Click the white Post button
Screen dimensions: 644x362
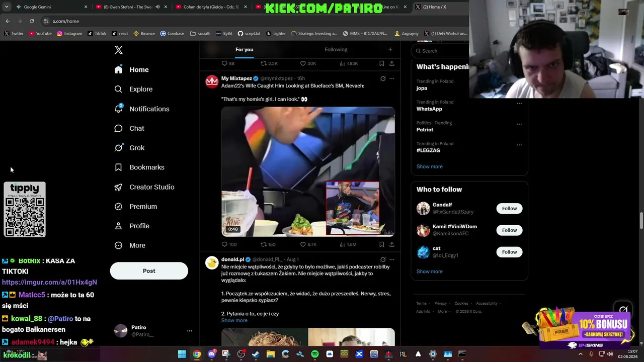[x=149, y=271]
